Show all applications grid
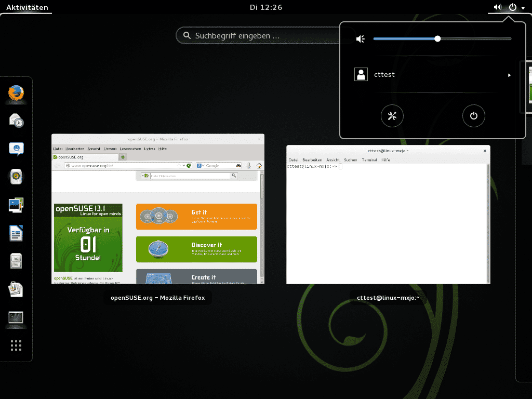 16,345
